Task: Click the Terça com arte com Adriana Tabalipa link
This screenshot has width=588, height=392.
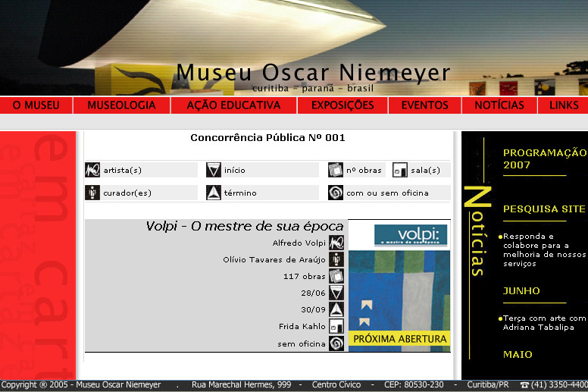Action: pyautogui.click(x=544, y=323)
